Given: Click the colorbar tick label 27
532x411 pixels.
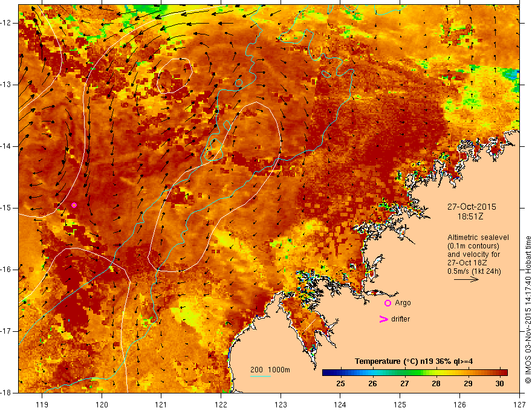Looking at the screenshot, I should point(404,384).
